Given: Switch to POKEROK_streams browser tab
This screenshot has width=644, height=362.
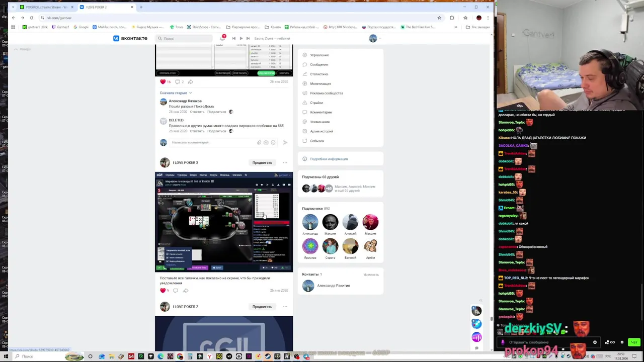Looking at the screenshot, I should [x=46, y=7].
